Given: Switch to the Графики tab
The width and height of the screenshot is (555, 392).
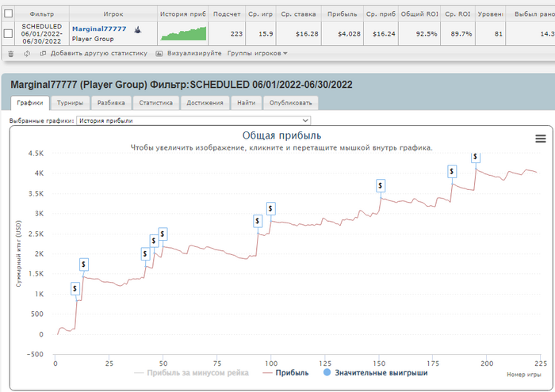Looking at the screenshot, I should click(30, 103).
